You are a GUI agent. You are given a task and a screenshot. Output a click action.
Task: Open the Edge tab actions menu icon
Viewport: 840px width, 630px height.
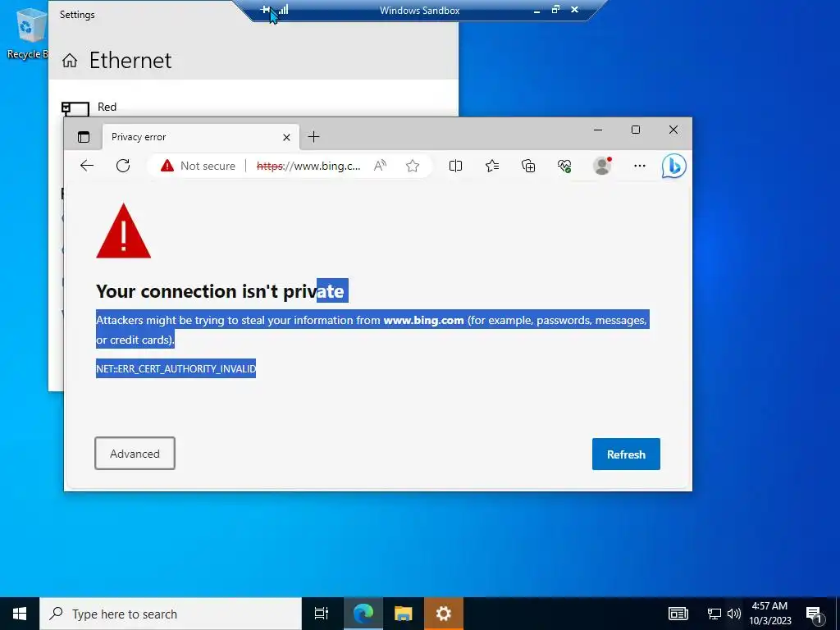84,137
